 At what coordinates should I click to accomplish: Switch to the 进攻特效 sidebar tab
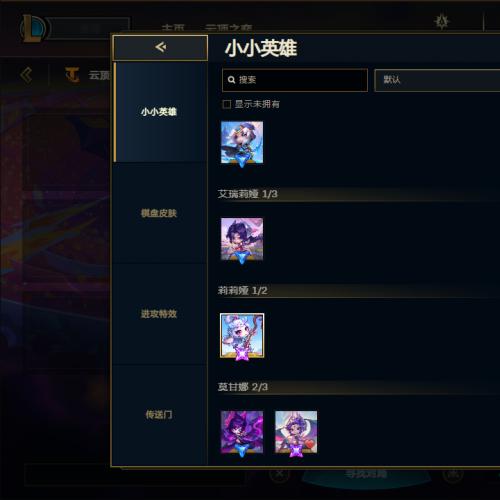159,314
